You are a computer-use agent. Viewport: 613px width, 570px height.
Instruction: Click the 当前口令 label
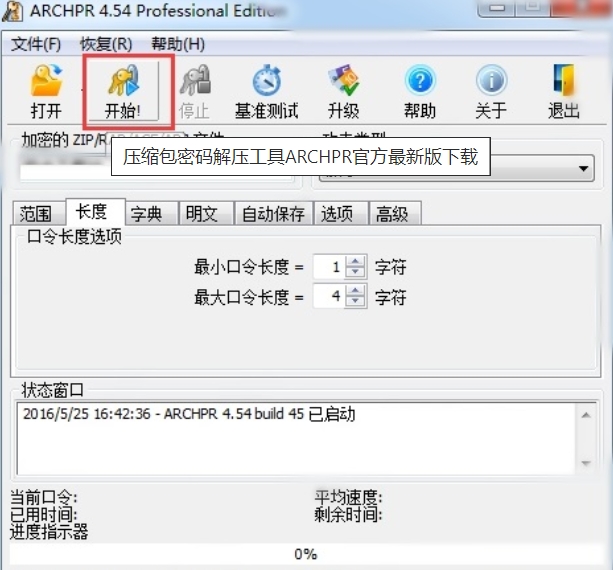[43, 498]
